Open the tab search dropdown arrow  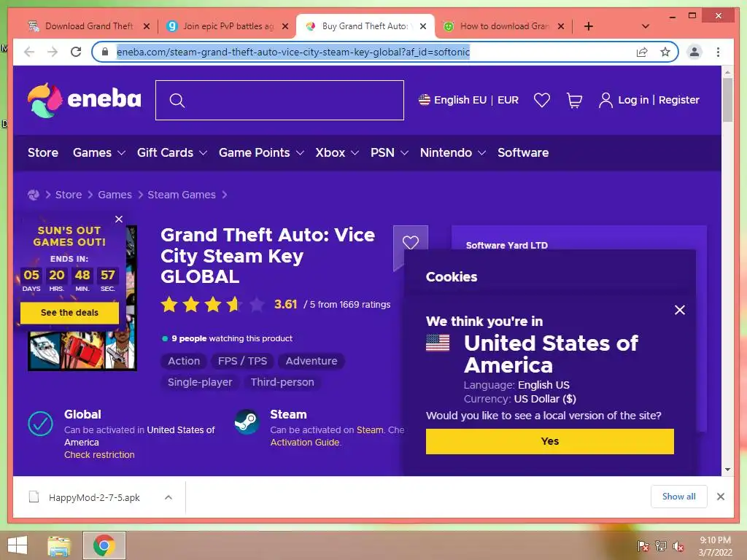pos(646,26)
